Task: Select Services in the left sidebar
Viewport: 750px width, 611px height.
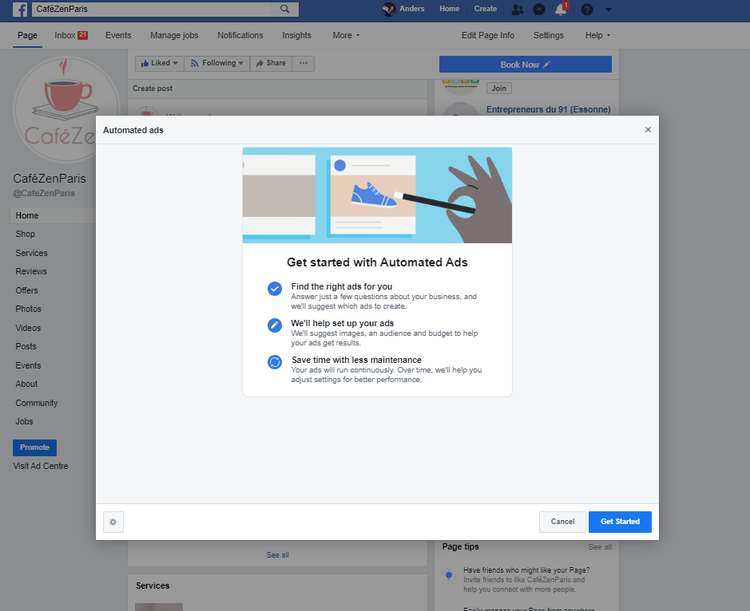Action: pyautogui.click(x=32, y=253)
